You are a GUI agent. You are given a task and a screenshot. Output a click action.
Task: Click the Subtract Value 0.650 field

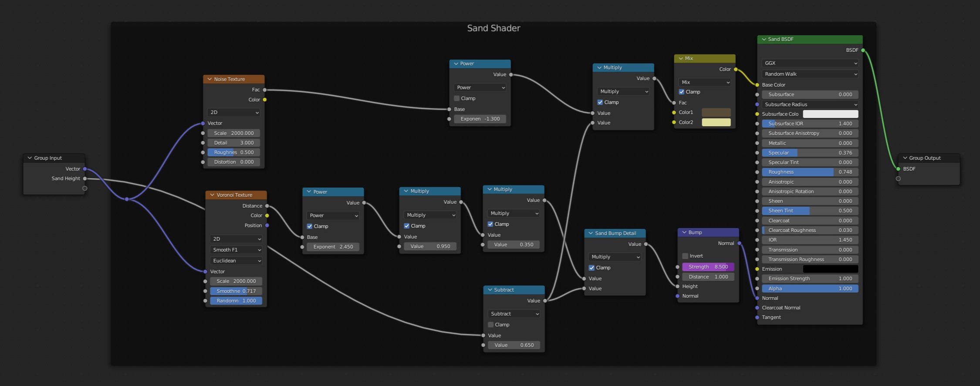514,345
